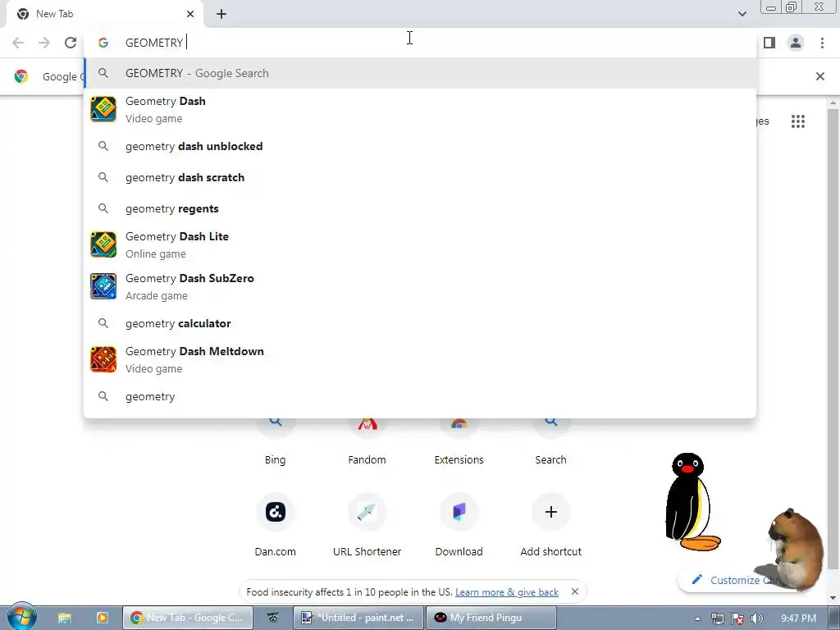Open the Windows Start orb

21,617
